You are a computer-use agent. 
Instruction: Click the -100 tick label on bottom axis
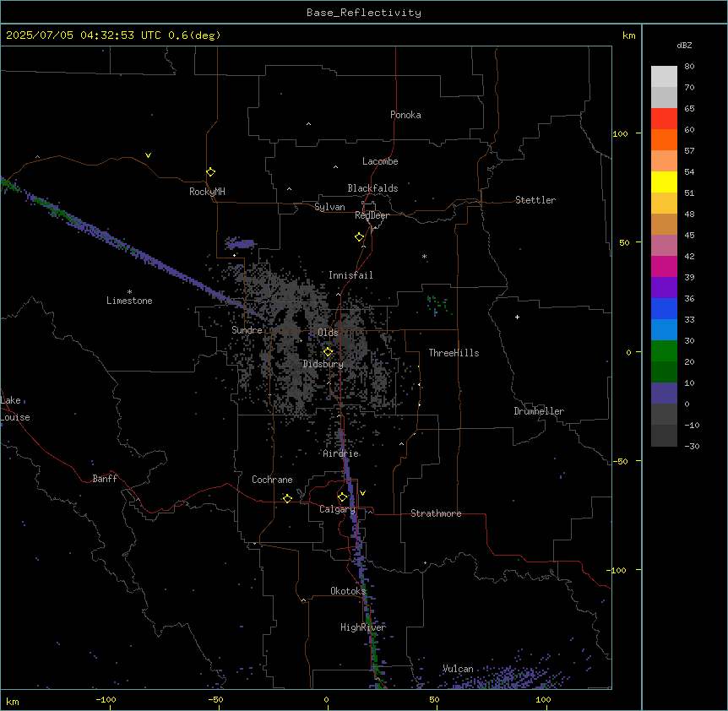pyautogui.click(x=106, y=699)
